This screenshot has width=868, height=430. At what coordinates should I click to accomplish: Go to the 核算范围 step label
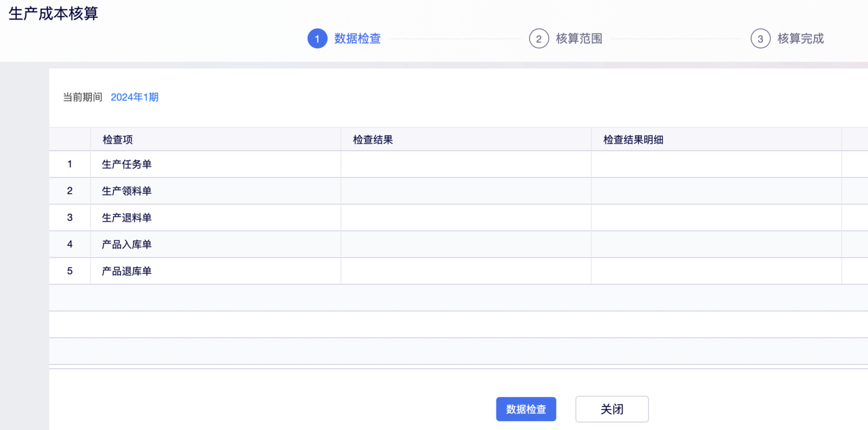(x=579, y=39)
